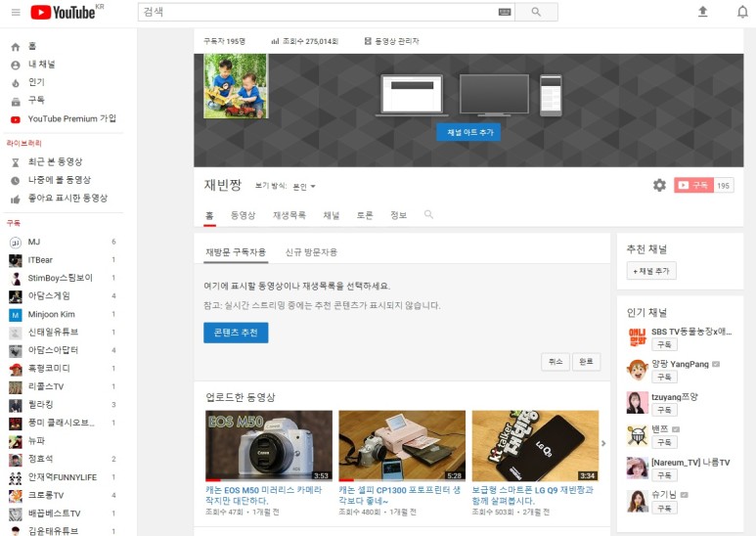Select the 재생목록 tab
Screen dimensions: 756x536
tap(289, 215)
